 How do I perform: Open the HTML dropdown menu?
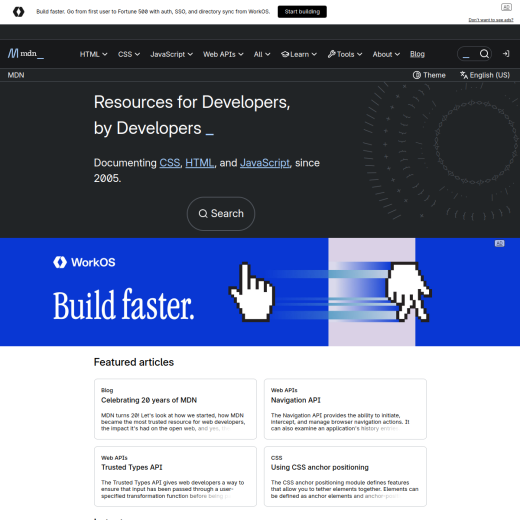[93, 54]
